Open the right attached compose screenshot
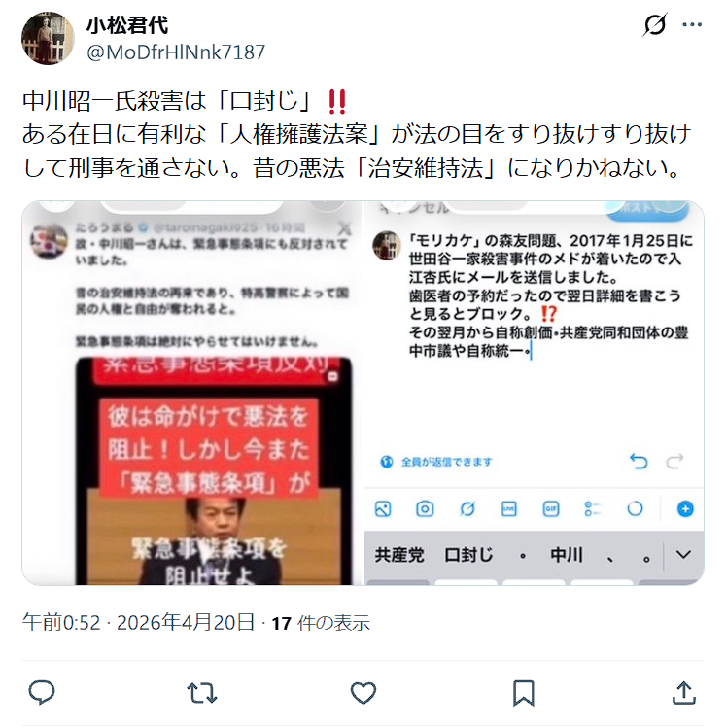The image size is (726, 728). pyautogui.click(x=535, y=393)
